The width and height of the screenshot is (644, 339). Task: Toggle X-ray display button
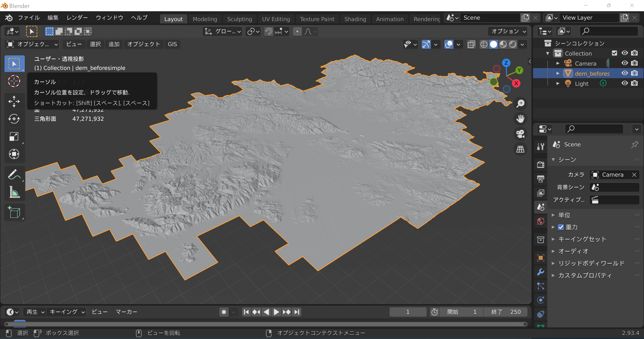point(471,44)
